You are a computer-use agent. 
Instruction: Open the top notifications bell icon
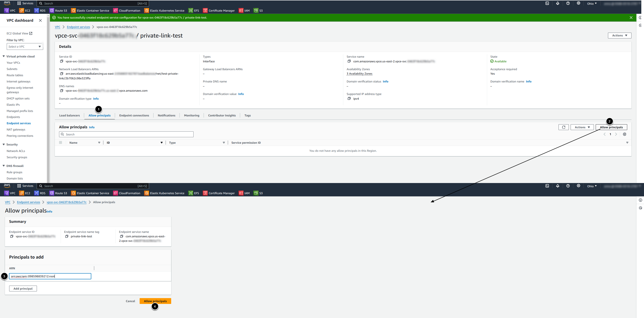(x=557, y=4)
